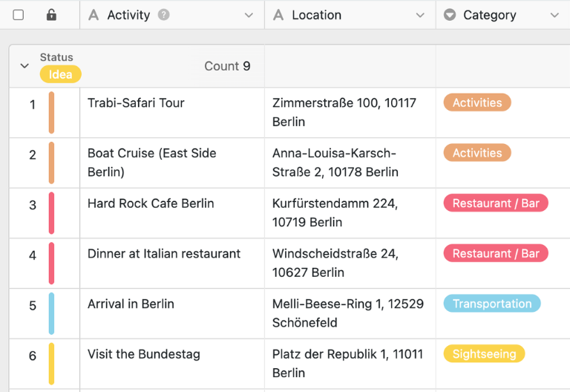
Task: Select the Activity column header
Action: coord(172,15)
